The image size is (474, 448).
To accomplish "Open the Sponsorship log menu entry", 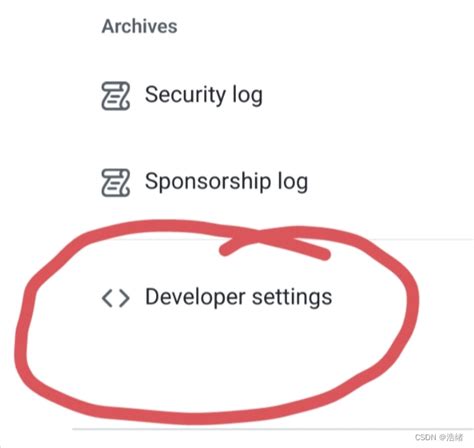I will pyautogui.click(x=204, y=183).
